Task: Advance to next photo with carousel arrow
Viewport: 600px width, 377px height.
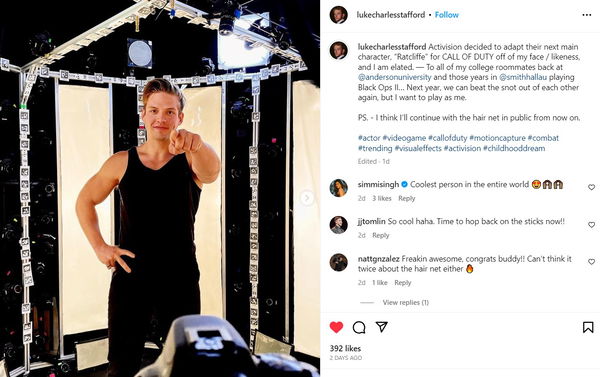Action: 307,198
